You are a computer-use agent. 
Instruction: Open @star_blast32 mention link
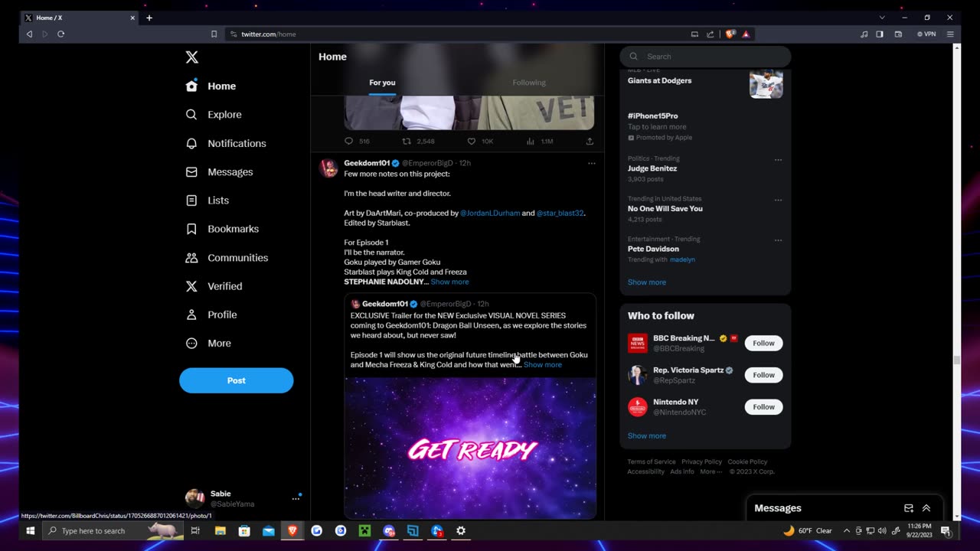pos(560,214)
